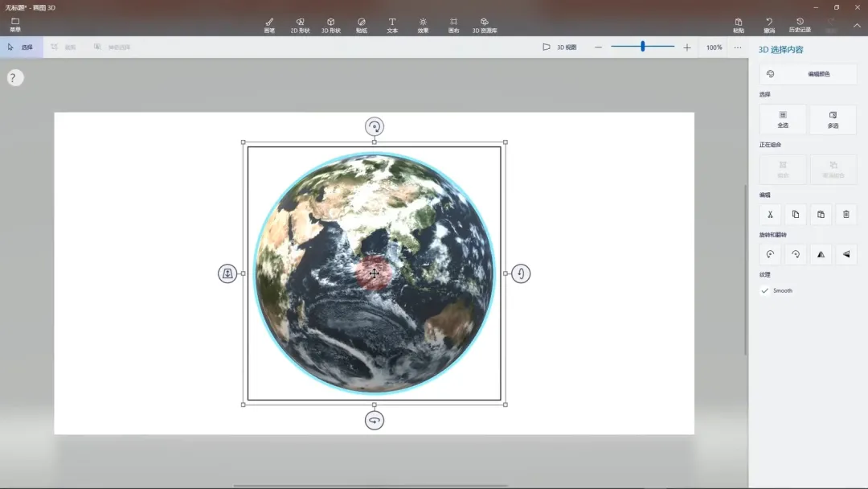Toggle the Smooth texture checkbox
The height and width of the screenshot is (489, 868).
765,290
